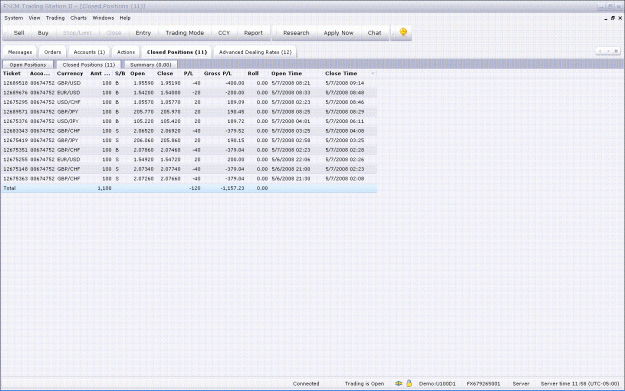Select the Open Positions sub-tab
625x391 pixels.
28,65
